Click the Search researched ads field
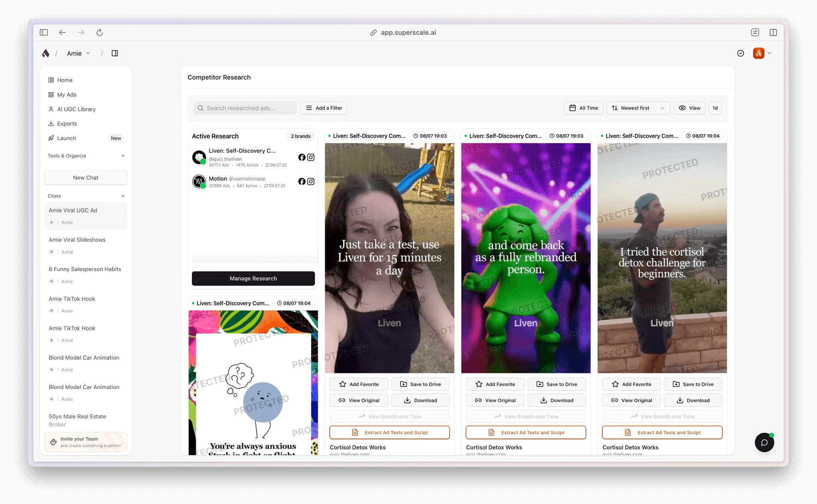 pos(245,108)
